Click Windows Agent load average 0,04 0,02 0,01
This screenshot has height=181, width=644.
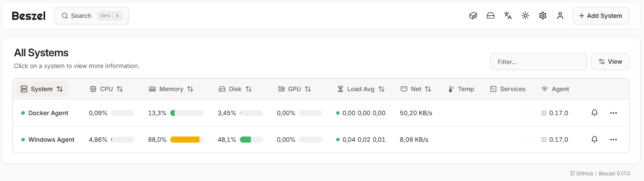pyautogui.click(x=364, y=140)
